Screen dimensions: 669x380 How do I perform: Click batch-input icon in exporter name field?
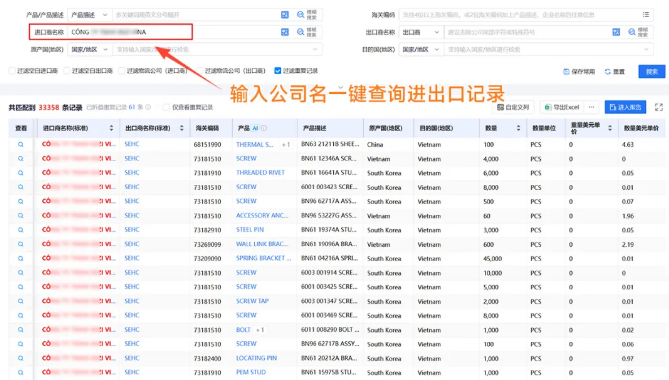coord(616,32)
